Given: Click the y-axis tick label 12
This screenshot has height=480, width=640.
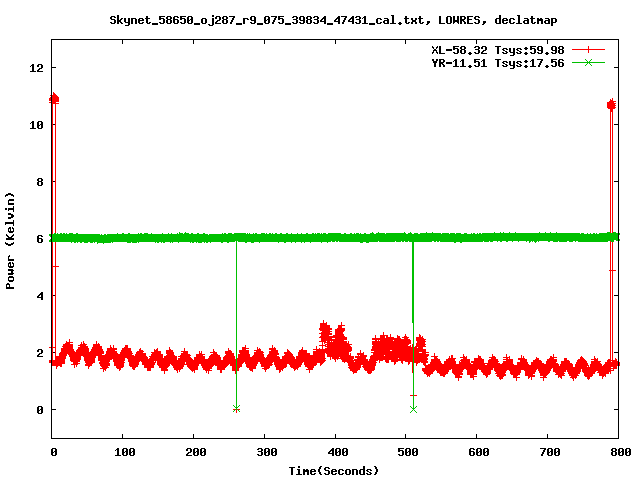Looking at the screenshot, I should click(36, 68).
